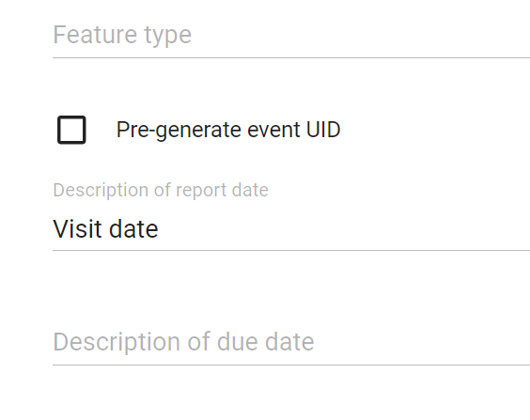Open the Feature type dropdown
The image size is (530, 420).
(x=291, y=35)
